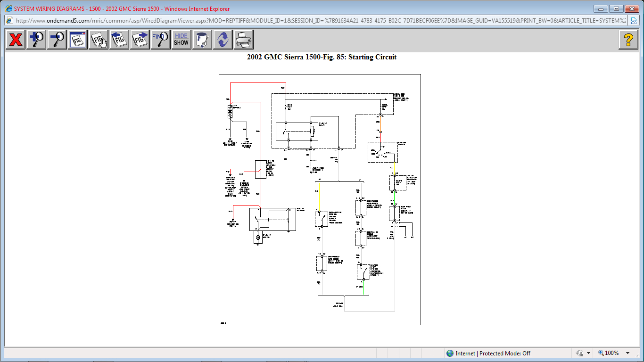Zoom out with the minus magnifier tool
The image size is (644, 362).
(57, 40)
